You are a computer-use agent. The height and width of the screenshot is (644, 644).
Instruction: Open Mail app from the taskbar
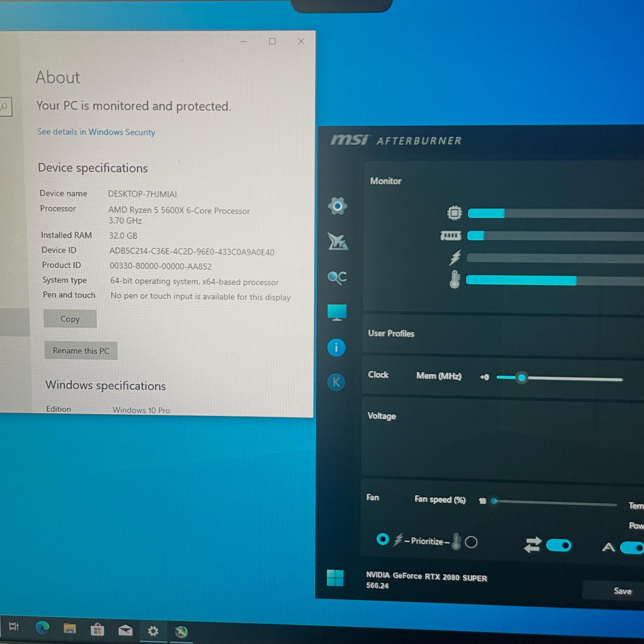click(125, 630)
